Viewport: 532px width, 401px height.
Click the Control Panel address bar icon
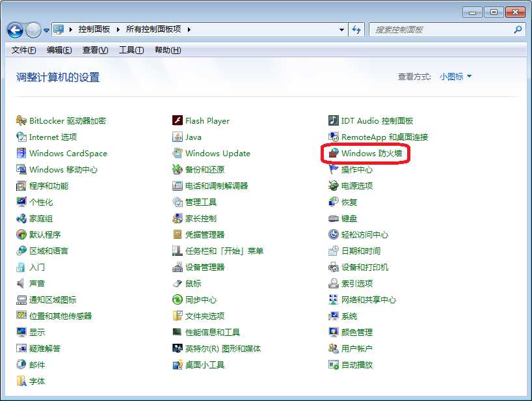59,29
